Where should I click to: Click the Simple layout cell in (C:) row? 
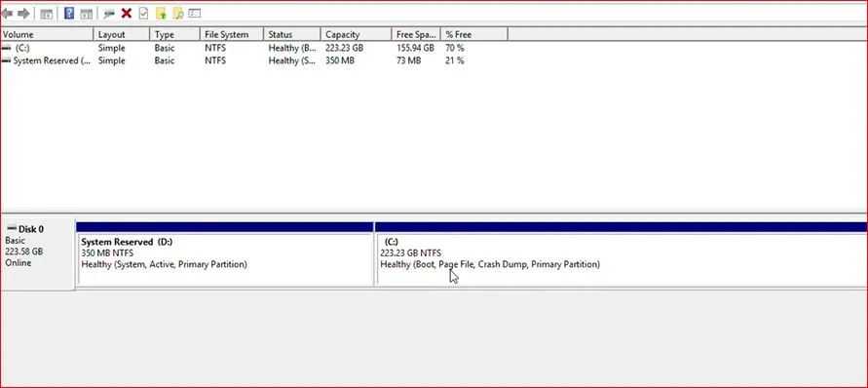[x=112, y=48]
